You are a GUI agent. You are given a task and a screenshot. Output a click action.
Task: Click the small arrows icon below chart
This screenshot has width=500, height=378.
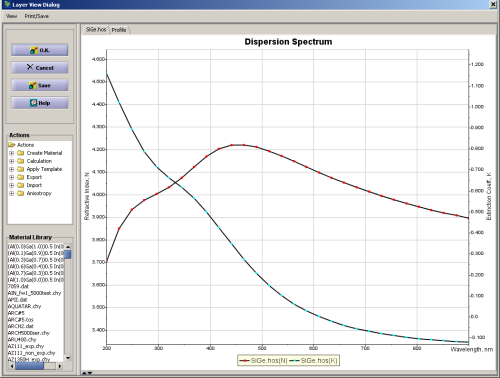tap(87, 373)
